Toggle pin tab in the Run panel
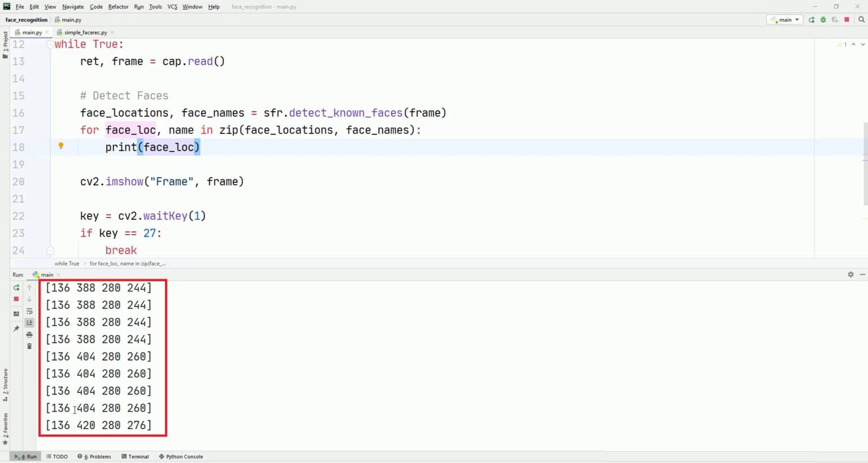The width and height of the screenshot is (868, 463). [x=16, y=328]
